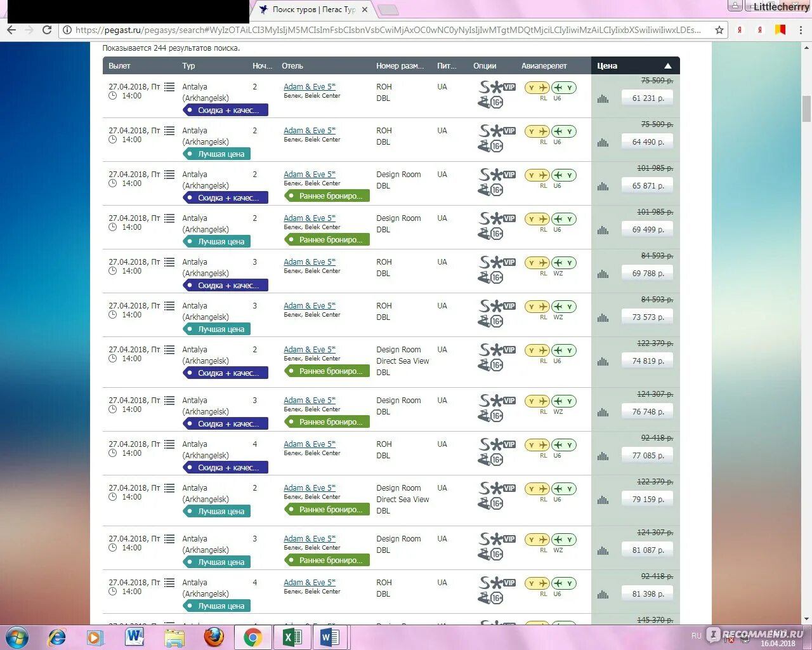Viewport: 812px width, 650px height.
Task: Open Adam & Eve 5* link in the 81 398 р. row
Action: 310,583
